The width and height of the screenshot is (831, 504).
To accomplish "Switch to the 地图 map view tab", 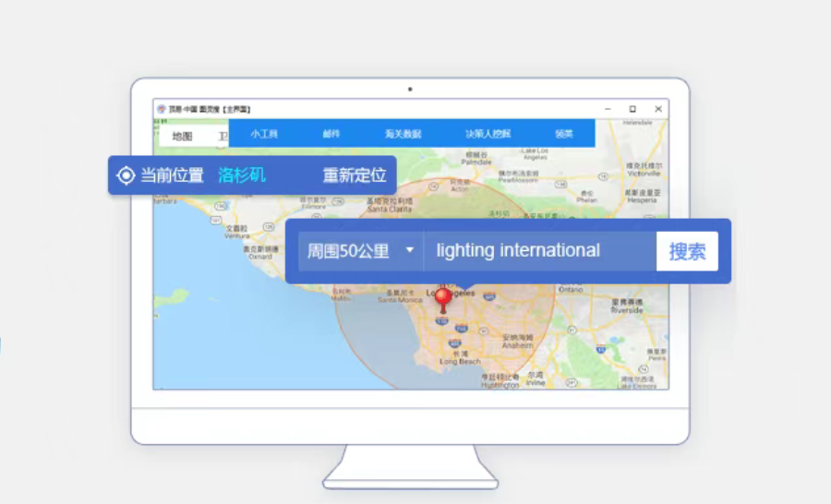I will 182,137.
